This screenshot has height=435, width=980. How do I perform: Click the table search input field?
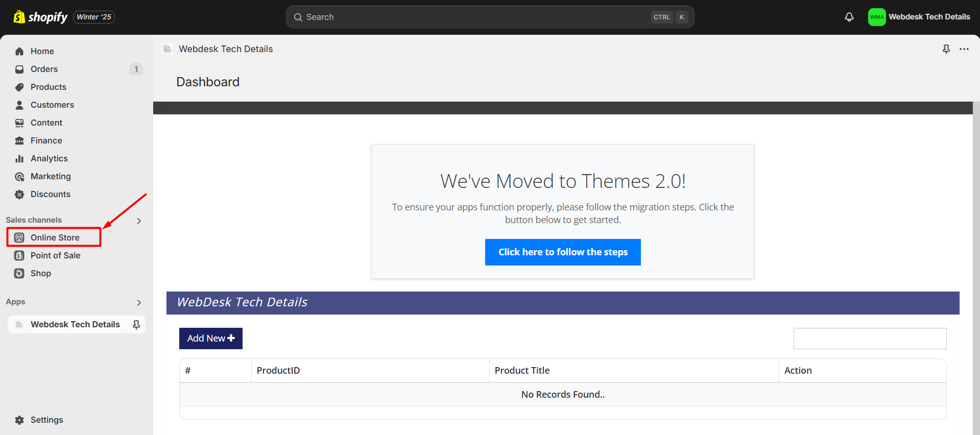pyautogui.click(x=870, y=339)
